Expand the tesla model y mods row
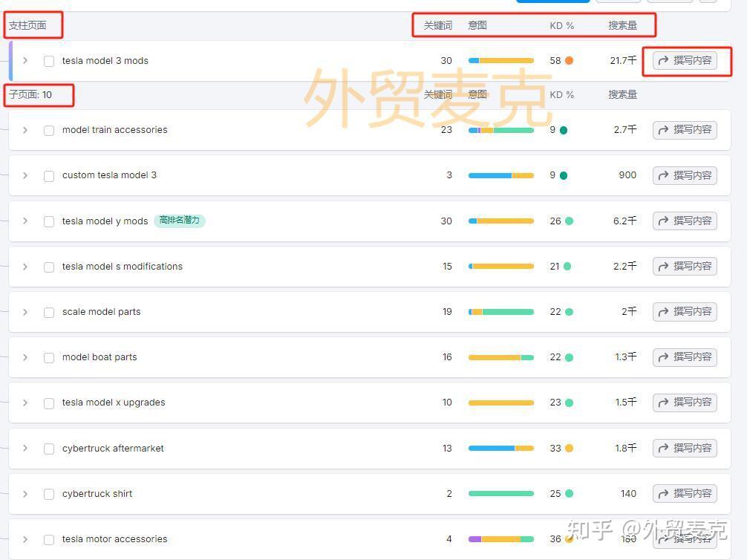This screenshot has width=747, height=560. pos(25,221)
